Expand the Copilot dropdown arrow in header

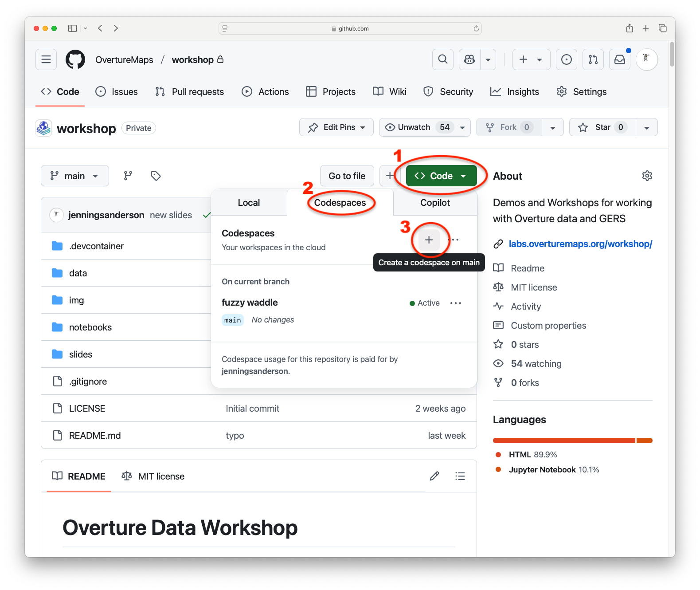point(488,59)
